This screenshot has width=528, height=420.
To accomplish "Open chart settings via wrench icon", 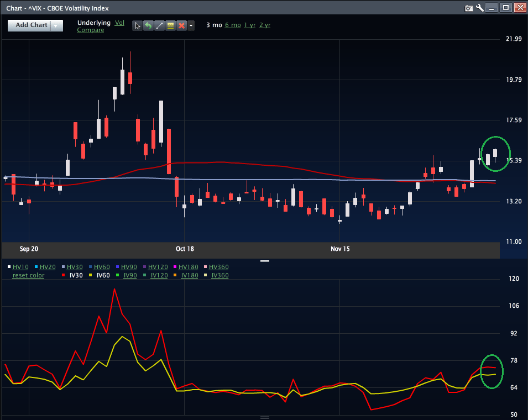I will coord(479,8).
